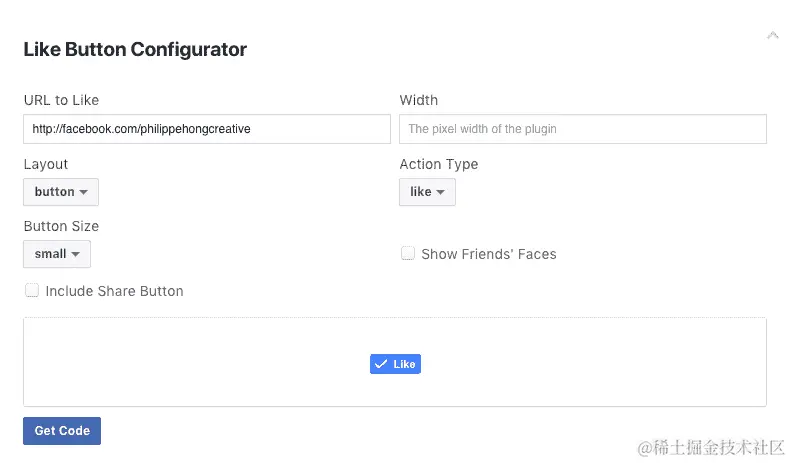Open the Layout dropdown showing button
791x463 pixels.
[x=61, y=192]
